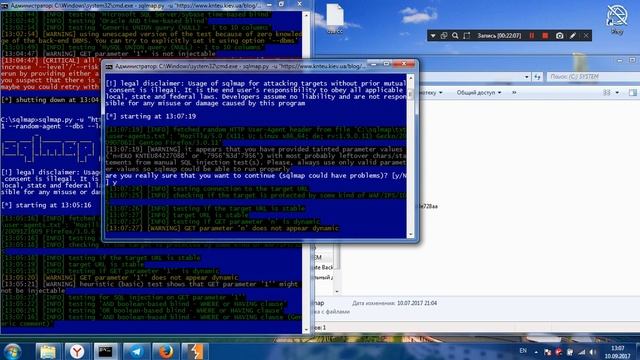The height and width of the screenshot is (360, 640).
Task: Refresh the Explorer folder view
Action: coord(537,77)
